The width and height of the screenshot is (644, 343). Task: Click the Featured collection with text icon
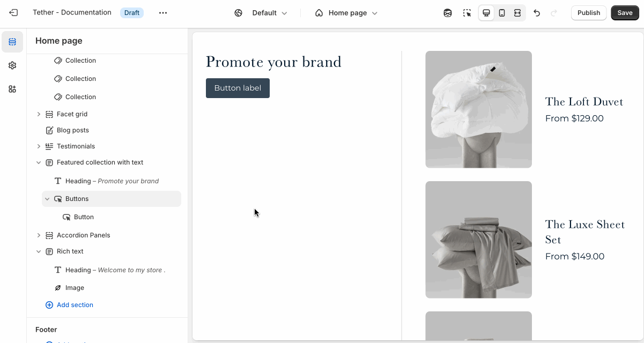pos(49,162)
